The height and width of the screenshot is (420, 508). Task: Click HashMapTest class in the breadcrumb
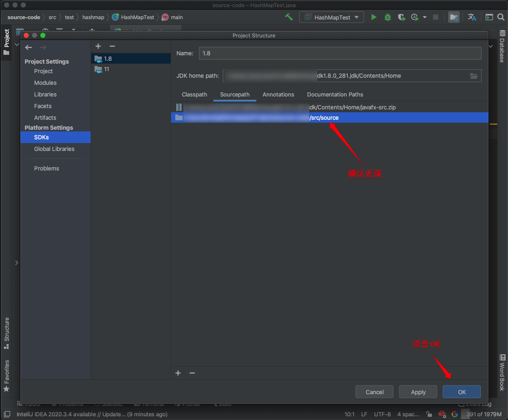(x=133, y=17)
